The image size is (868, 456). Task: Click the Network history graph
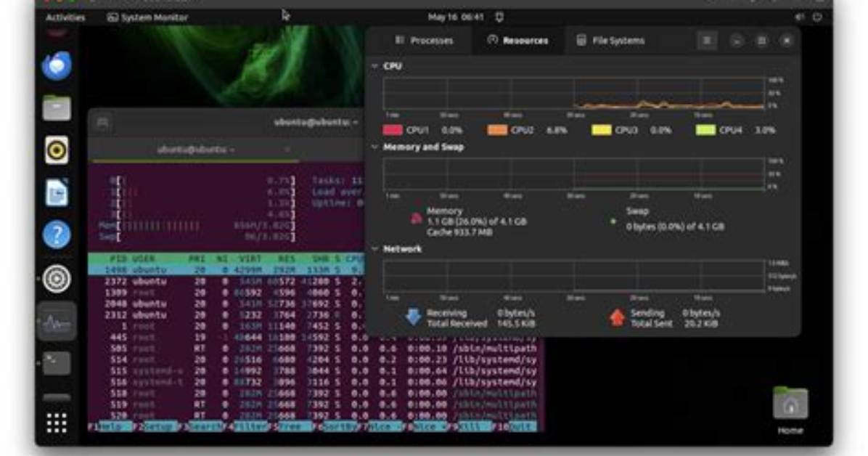[x=573, y=276]
